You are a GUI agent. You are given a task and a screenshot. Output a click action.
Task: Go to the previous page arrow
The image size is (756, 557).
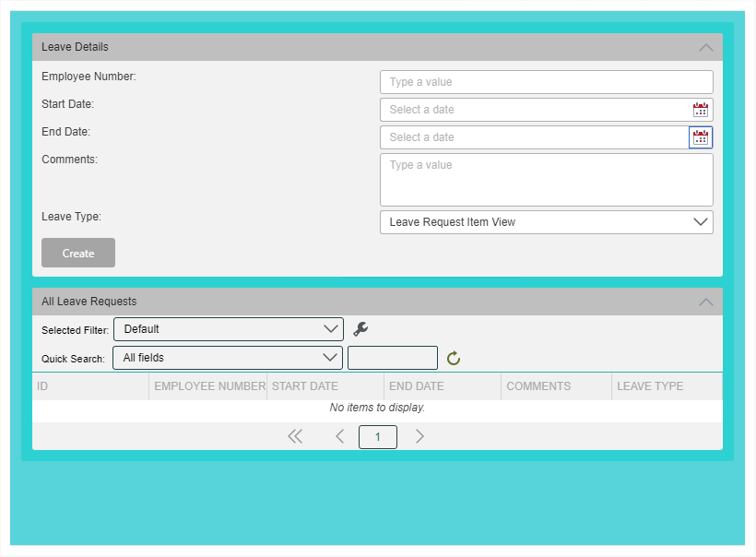(339, 436)
